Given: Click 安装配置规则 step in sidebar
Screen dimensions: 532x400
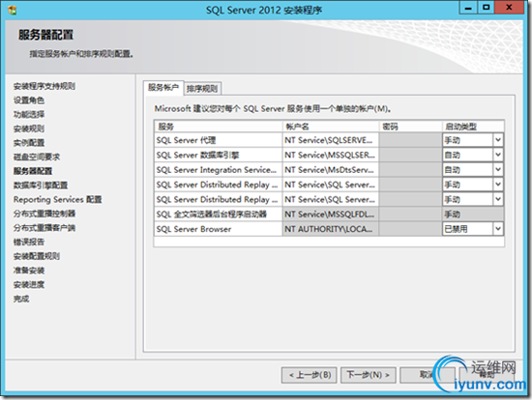Looking at the screenshot, I should 37,256.
